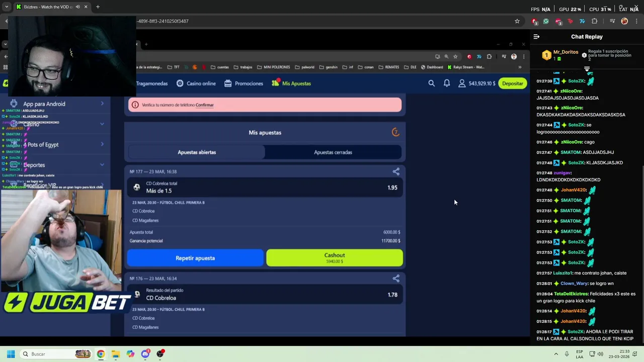Click the Windows taskbar search box
644x362 pixels.
point(56,354)
